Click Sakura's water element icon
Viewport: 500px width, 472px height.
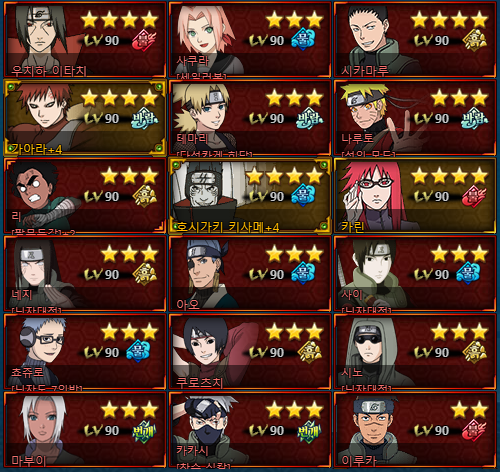(x=303, y=39)
